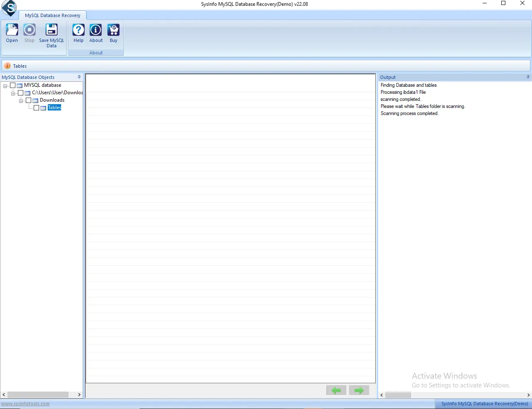Go to previous page with green left arrow
The height and width of the screenshot is (409, 532).
[336, 390]
